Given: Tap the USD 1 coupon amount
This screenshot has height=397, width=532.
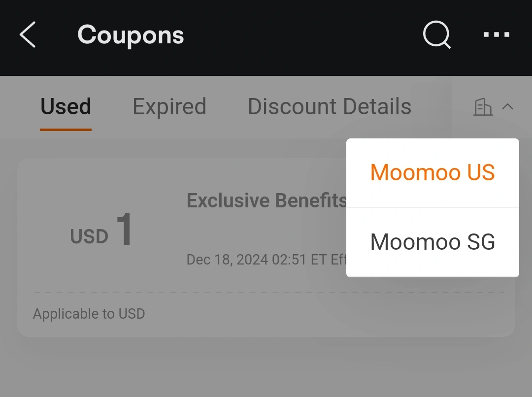Looking at the screenshot, I should click(x=101, y=230).
